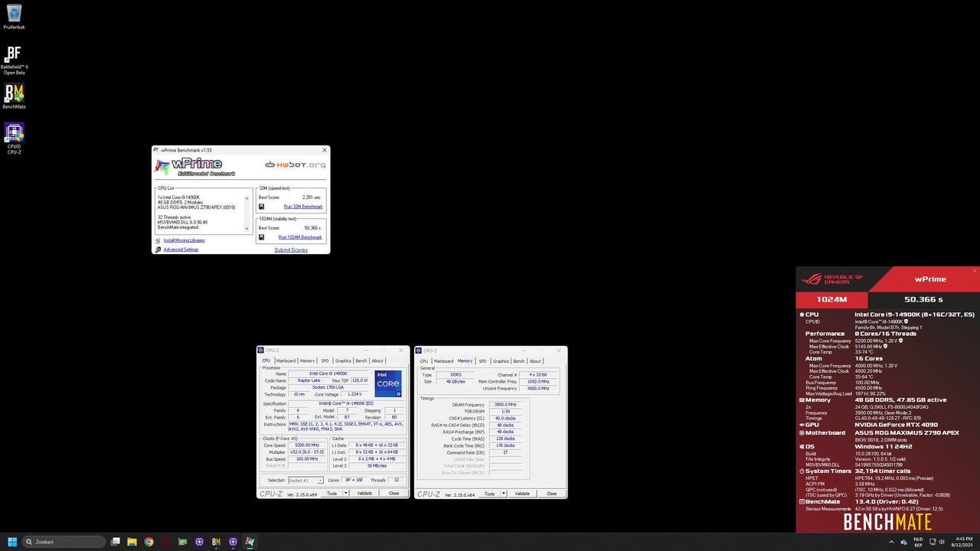Click Close button in left CPU-Z window

click(x=394, y=494)
